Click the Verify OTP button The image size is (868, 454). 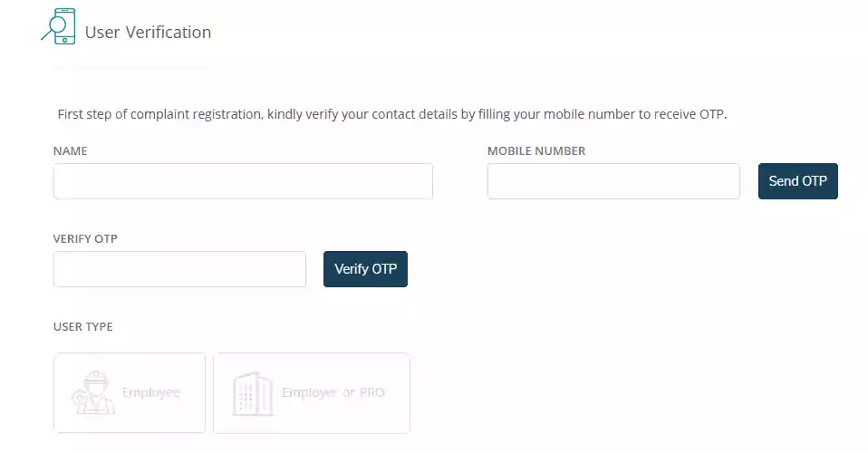365,269
